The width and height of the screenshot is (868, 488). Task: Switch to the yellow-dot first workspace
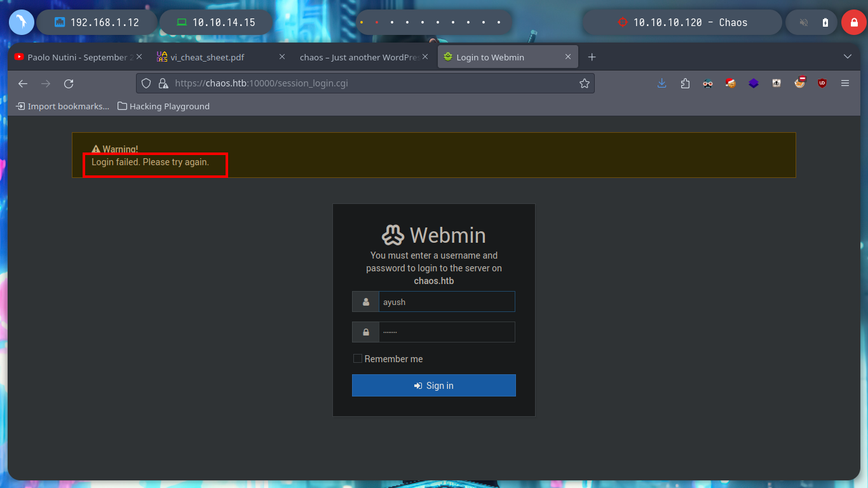pyautogui.click(x=362, y=22)
